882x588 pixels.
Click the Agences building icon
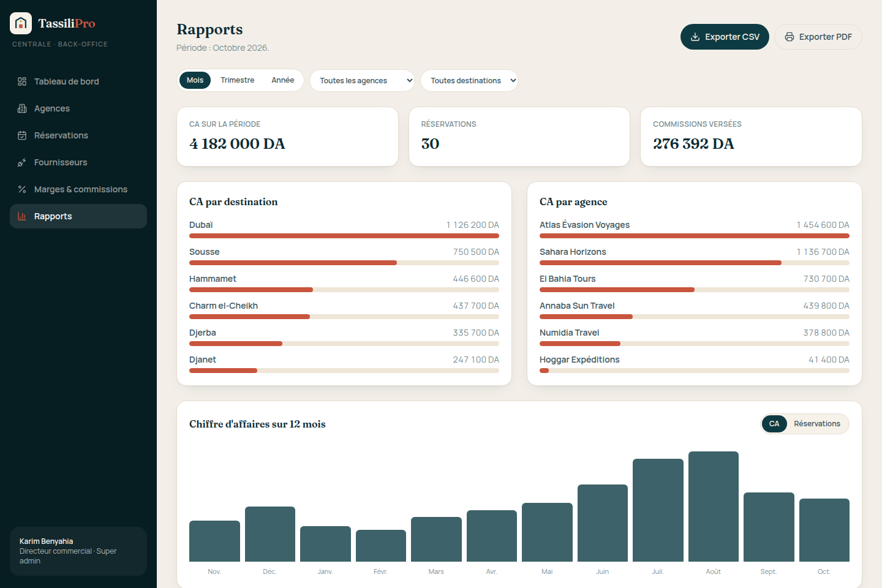point(22,108)
